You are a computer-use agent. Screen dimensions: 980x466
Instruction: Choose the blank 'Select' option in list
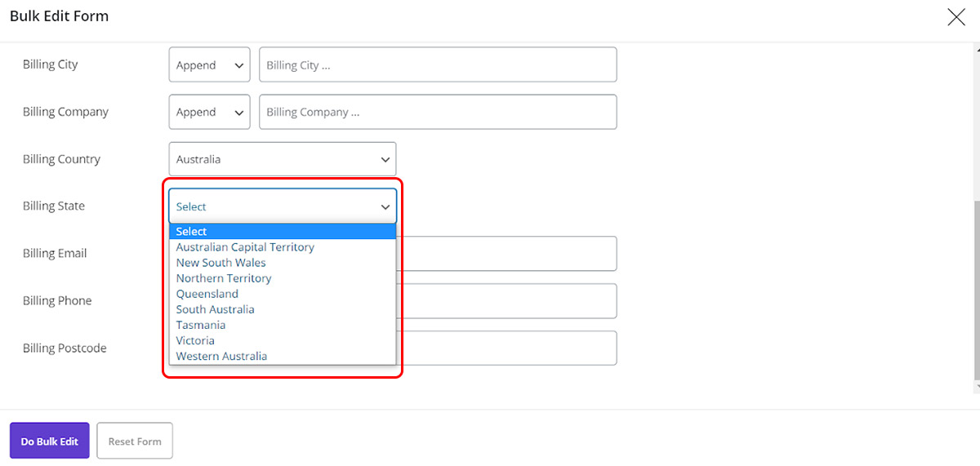tap(282, 232)
